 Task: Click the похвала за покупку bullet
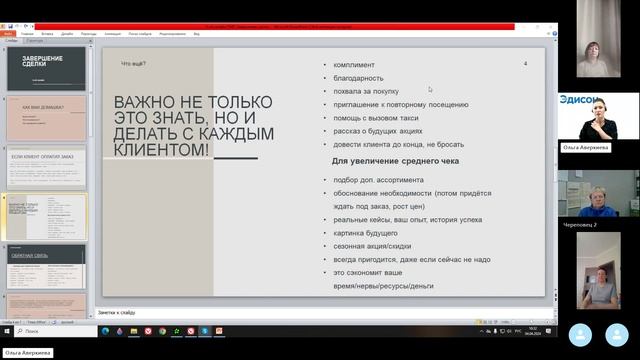coord(366,91)
